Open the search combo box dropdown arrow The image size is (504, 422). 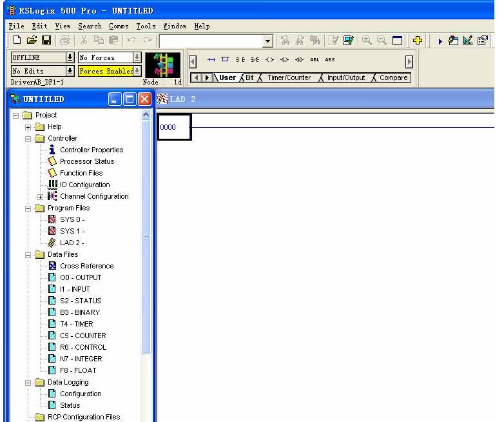tap(267, 41)
